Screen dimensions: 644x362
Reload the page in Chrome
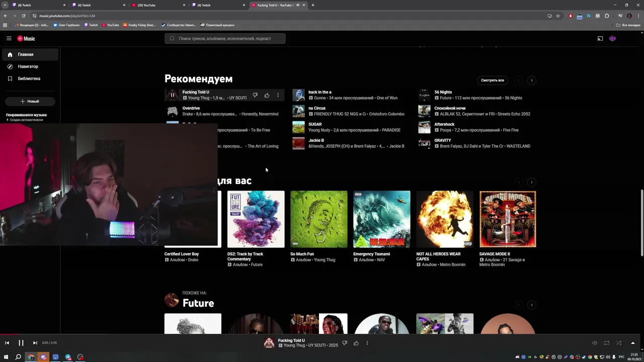tap(23, 16)
